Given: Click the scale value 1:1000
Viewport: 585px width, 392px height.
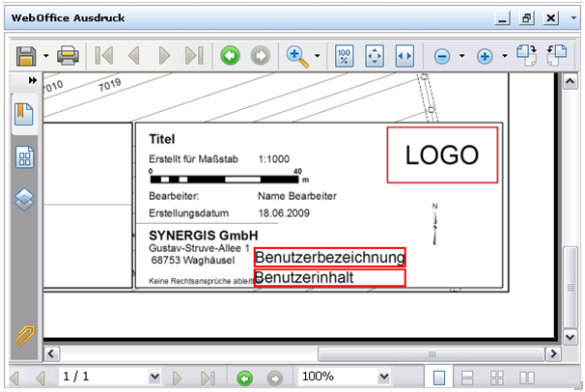Looking at the screenshot, I should pos(274,159).
